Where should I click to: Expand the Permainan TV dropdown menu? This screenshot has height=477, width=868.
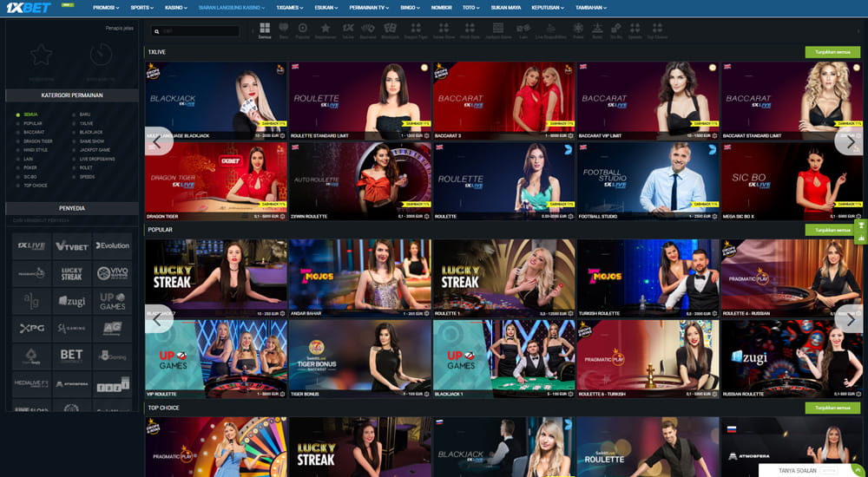coord(369,8)
